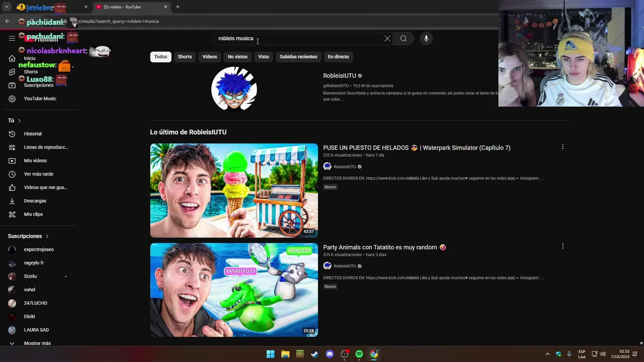644x362 pixels.
Task: Open espectrojoseo subscription channel
Action: click(x=39, y=249)
